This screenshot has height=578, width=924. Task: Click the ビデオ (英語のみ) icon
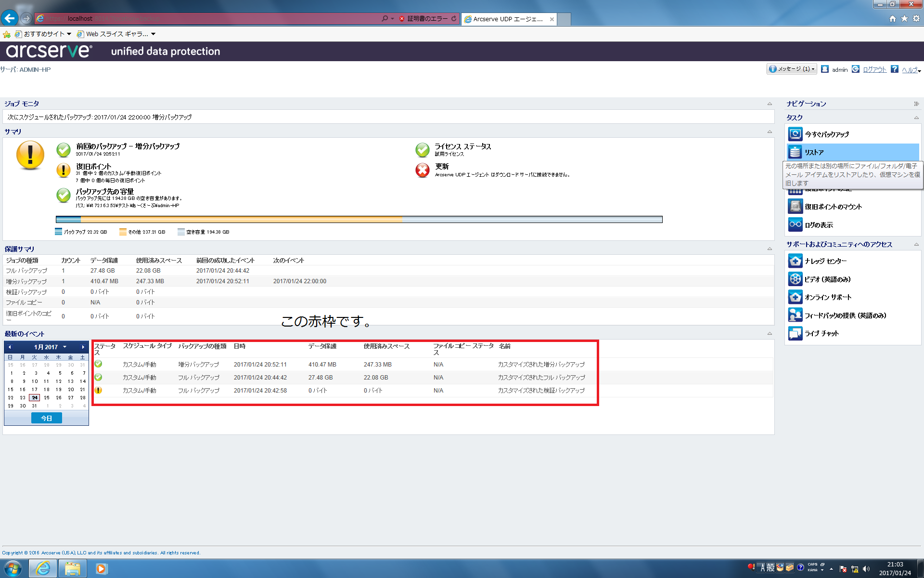(x=795, y=279)
